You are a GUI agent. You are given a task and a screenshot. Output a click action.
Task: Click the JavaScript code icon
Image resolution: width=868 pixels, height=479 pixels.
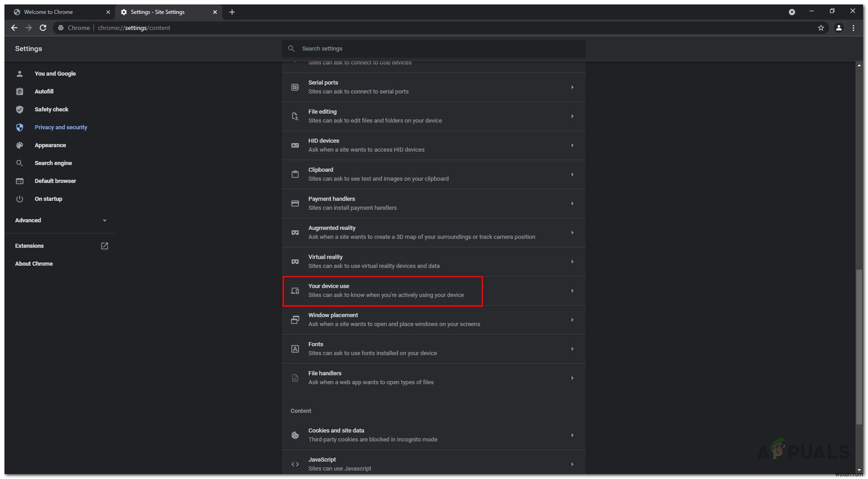(295, 464)
